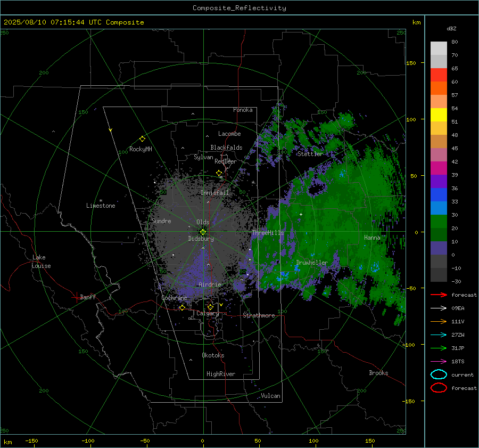Click the Okotoks city label
The image size is (479, 448).
[213, 355]
